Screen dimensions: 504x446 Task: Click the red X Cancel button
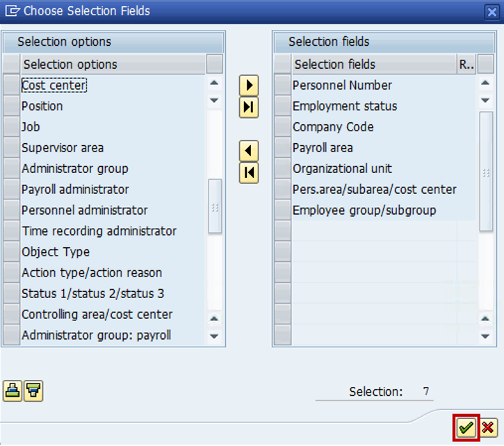[x=489, y=428]
